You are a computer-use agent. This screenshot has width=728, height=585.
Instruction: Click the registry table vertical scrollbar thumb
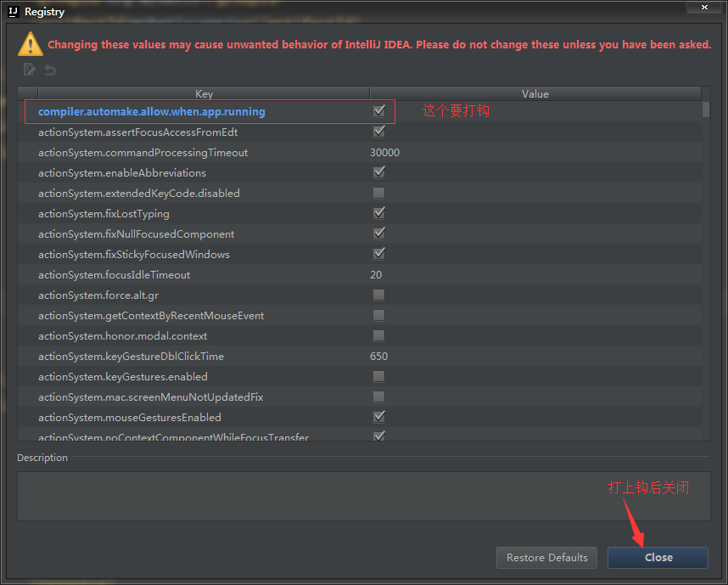pyautogui.click(x=706, y=110)
